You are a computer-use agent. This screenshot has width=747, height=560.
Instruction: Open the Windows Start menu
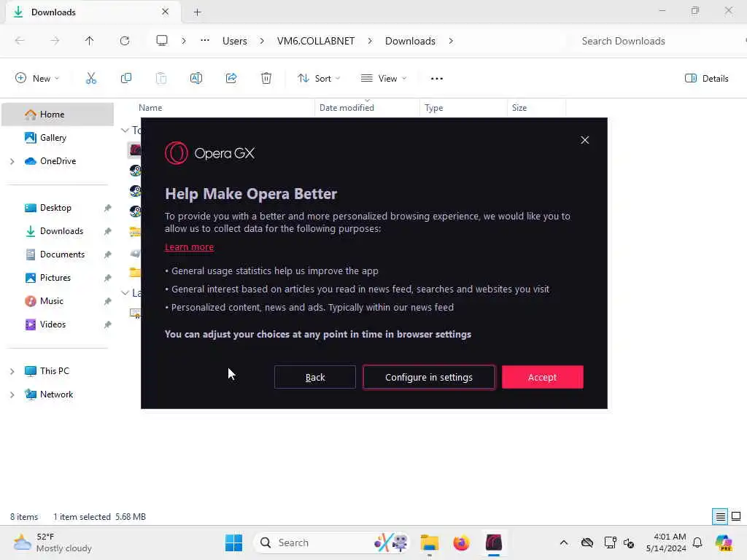click(233, 542)
